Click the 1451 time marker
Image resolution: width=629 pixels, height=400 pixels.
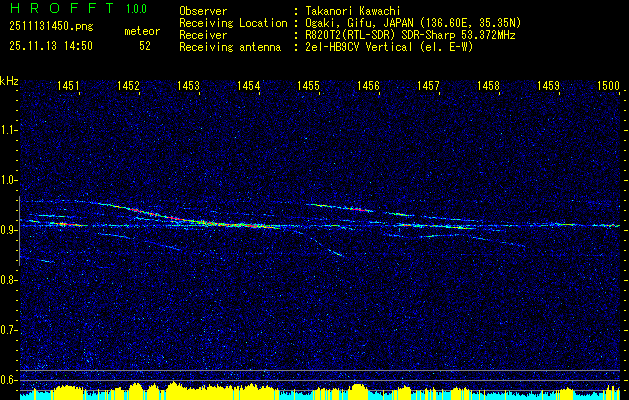(68, 85)
